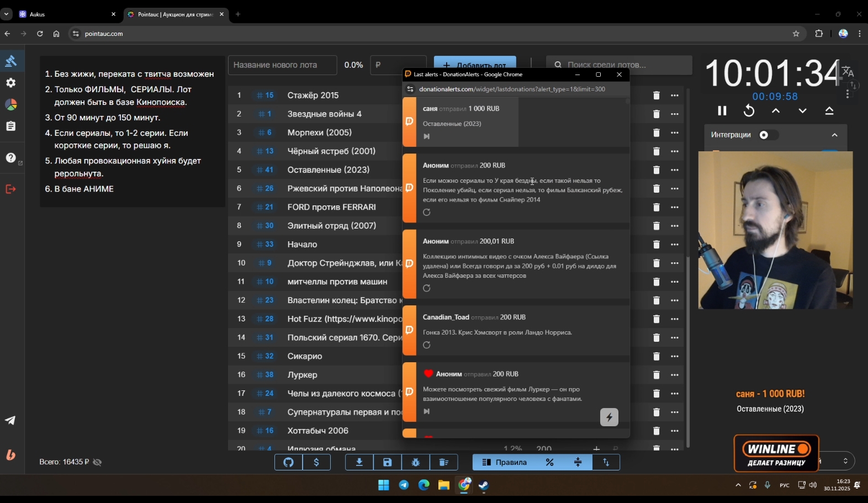Screen dimensions: 868x503
Task: Show hidden total amount eye icon
Action: (x=98, y=462)
